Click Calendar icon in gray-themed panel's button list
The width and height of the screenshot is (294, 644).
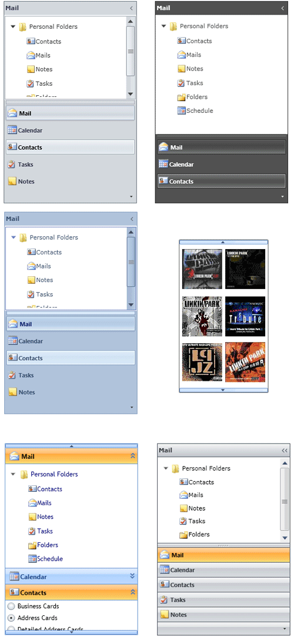point(12,130)
